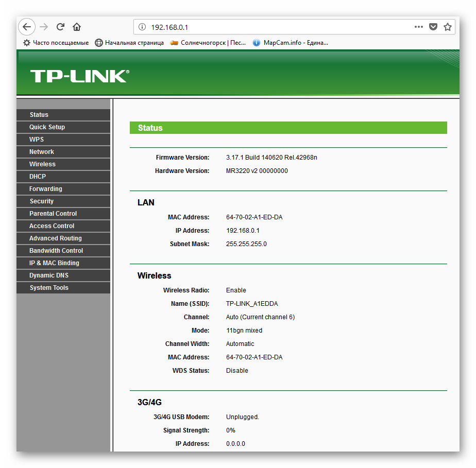This screenshot has height=468, width=476.
Task: Open Начальная страница bookmark
Action: click(x=129, y=43)
